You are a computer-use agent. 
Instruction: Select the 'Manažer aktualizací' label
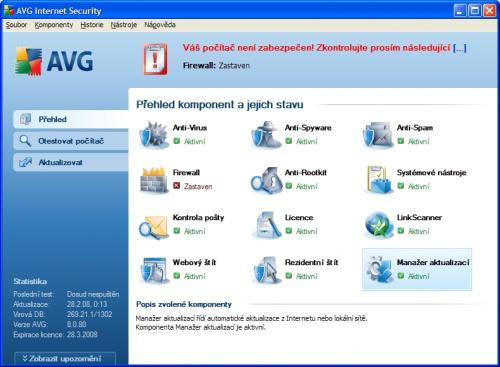(x=433, y=263)
